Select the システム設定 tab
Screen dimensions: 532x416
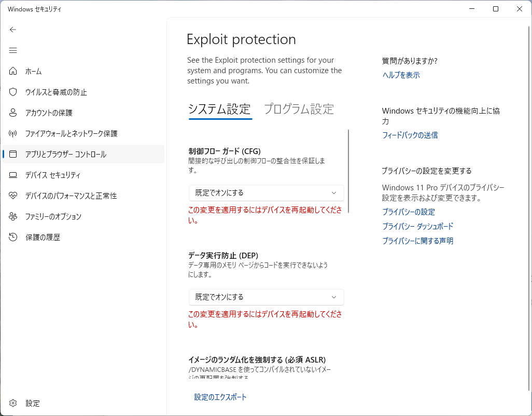point(219,109)
